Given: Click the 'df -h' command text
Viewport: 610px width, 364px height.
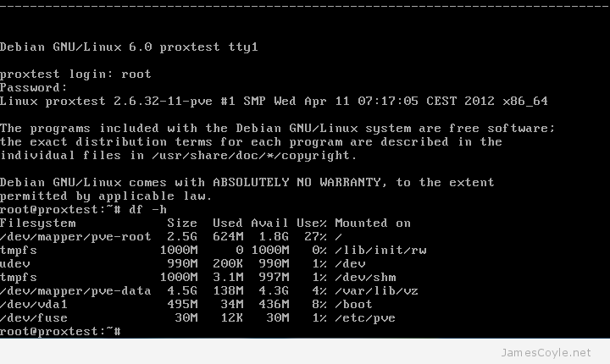Looking at the screenshot, I should 147,210.
